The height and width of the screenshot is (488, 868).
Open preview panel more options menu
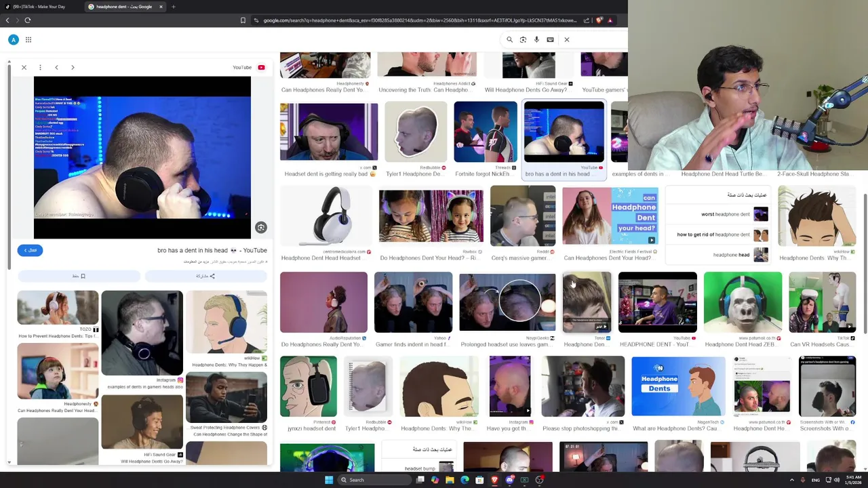click(40, 67)
